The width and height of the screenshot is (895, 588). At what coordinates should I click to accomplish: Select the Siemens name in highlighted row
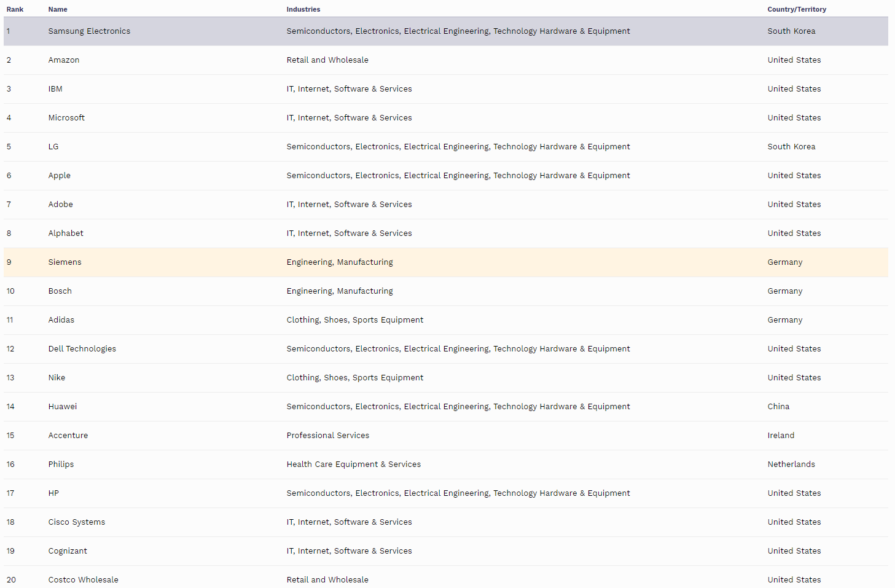pyautogui.click(x=64, y=262)
